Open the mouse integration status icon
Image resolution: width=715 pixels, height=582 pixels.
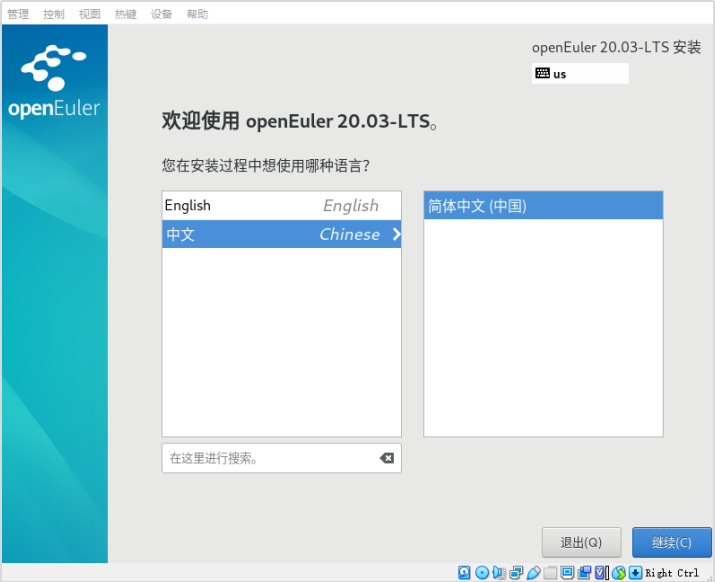[x=619, y=572]
